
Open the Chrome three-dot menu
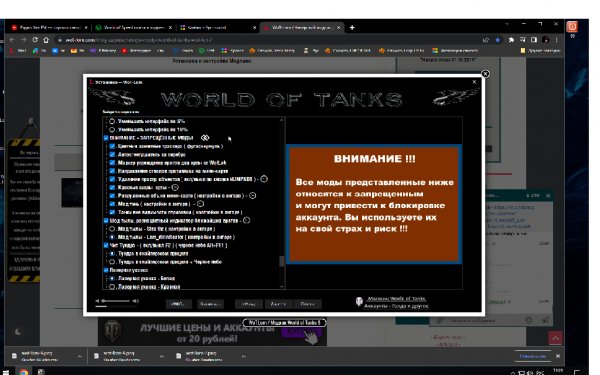pos(557,40)
